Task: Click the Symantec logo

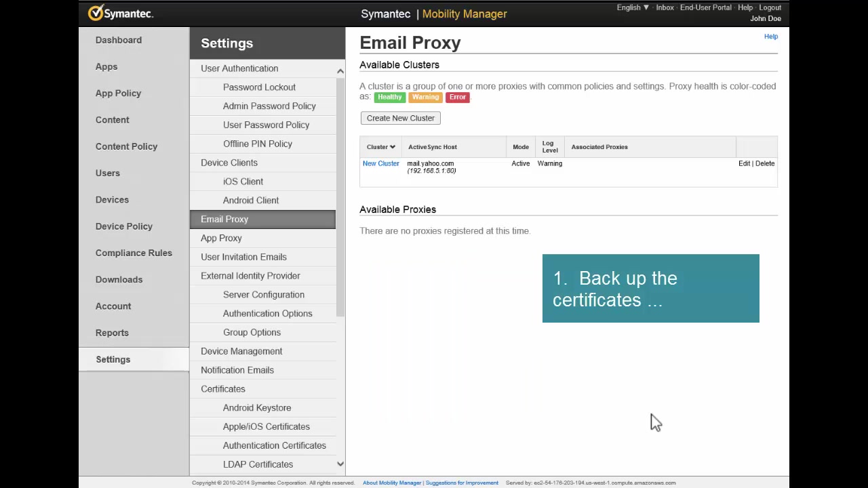Action: [121, 13]
